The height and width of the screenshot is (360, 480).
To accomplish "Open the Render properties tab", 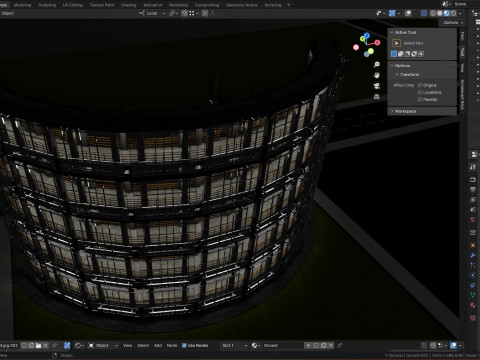I will [x=473, y=180].
